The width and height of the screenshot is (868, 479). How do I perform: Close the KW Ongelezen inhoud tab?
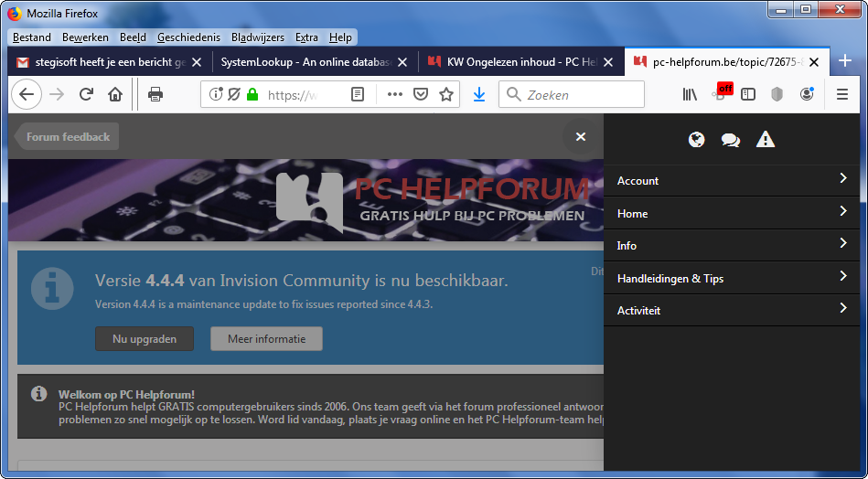pyautogui.click(x=608, y=62)
